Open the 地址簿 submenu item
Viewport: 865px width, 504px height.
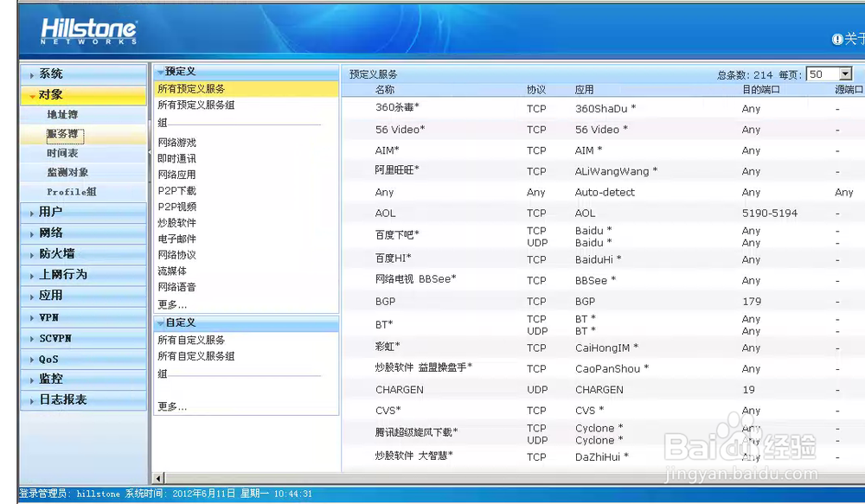pos(62,115)
